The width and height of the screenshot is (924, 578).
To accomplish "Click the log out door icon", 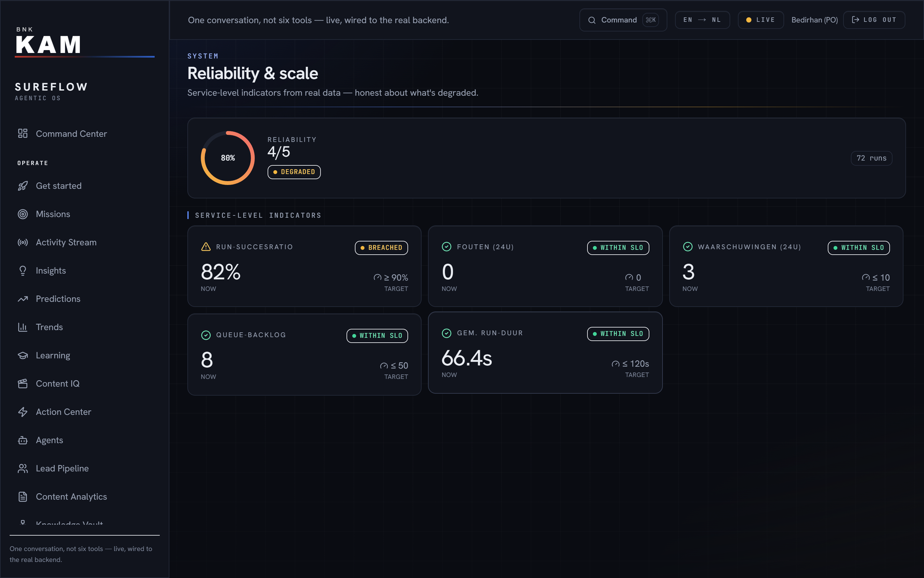I will click(855, 20).
